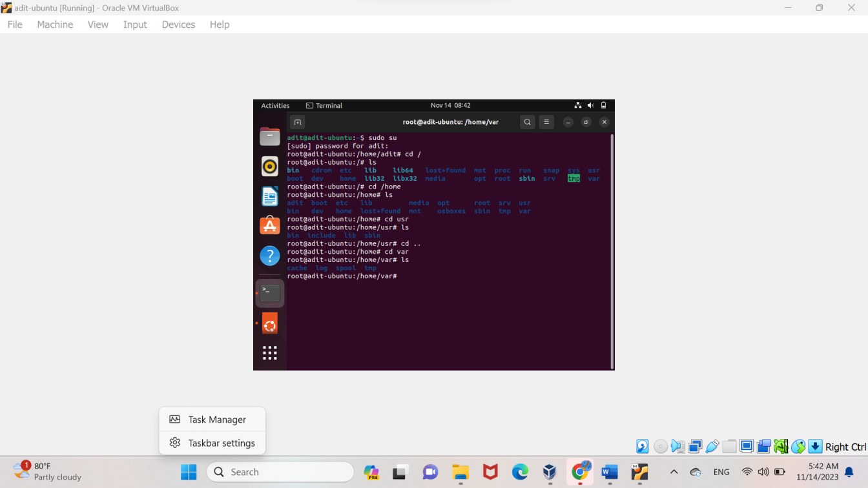Open Ubuntu network status icon
The height and width of the screenshot is (488, 868).
(x=578, y=105)
